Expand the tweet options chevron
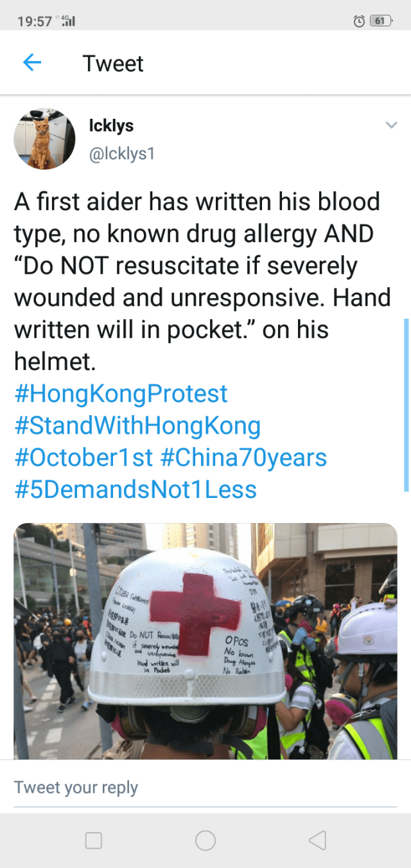 click(391, 125)
